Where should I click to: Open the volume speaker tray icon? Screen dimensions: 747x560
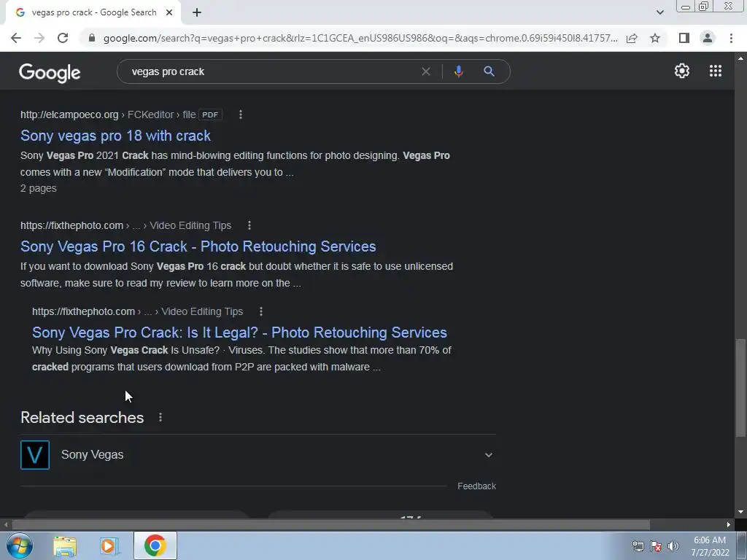[673, 546]
